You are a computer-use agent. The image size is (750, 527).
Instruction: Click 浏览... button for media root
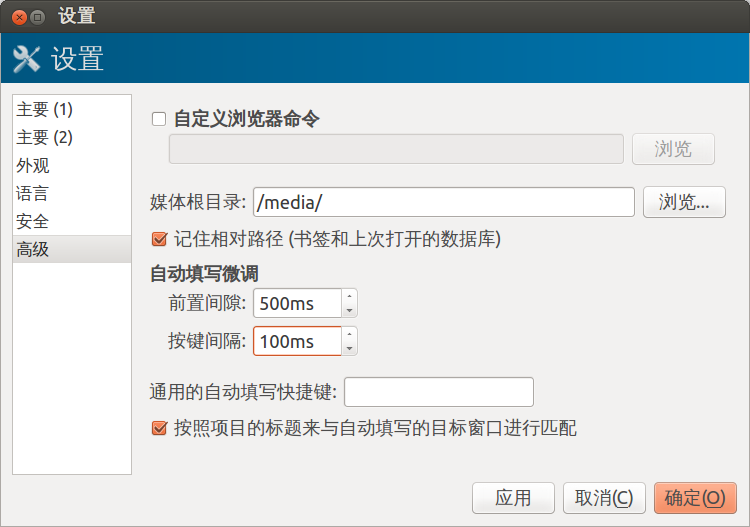pos(683,202)
